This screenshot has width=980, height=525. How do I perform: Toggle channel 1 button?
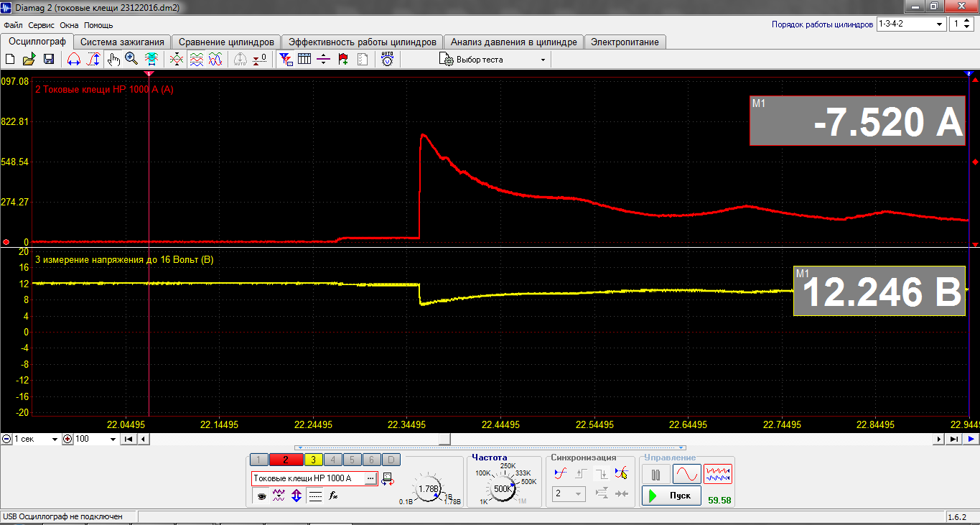pos(258,460)
